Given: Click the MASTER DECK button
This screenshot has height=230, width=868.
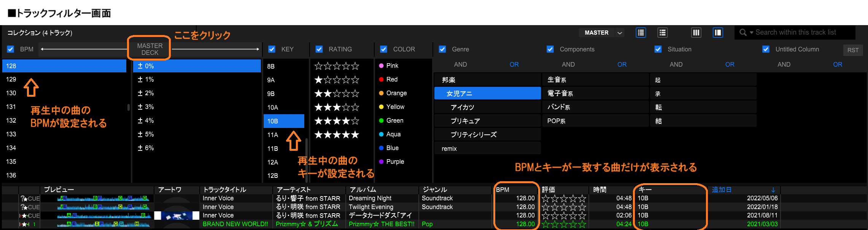Looking at the screenshot, I should click(149, 49).
